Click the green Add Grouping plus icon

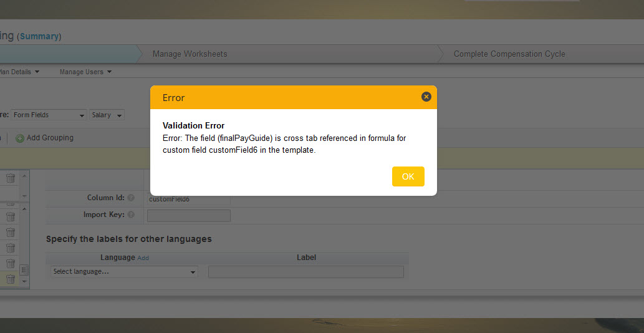pos(20,138)
